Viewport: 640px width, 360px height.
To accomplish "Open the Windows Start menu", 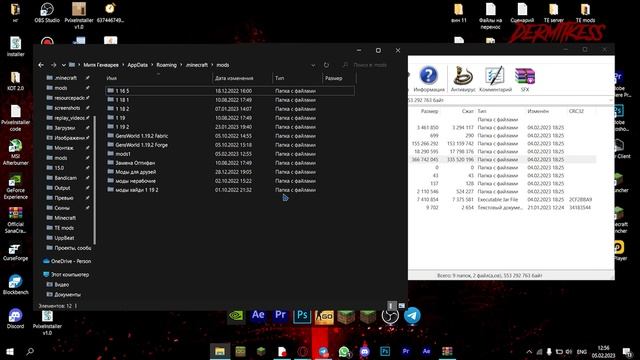I will point(10,351).
